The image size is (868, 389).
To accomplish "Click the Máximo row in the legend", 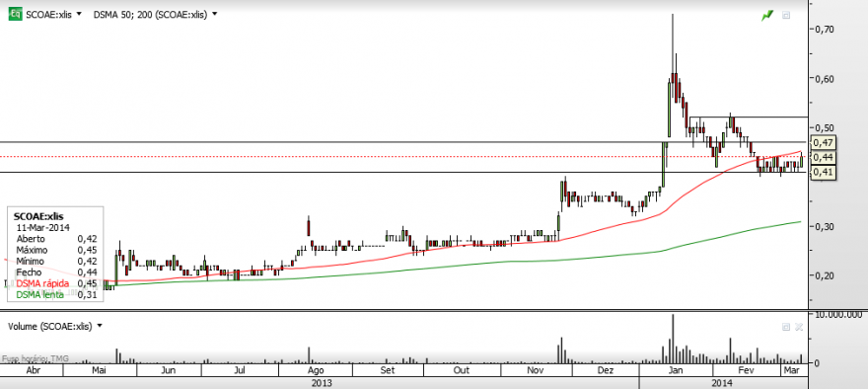I will coord(56,250).
